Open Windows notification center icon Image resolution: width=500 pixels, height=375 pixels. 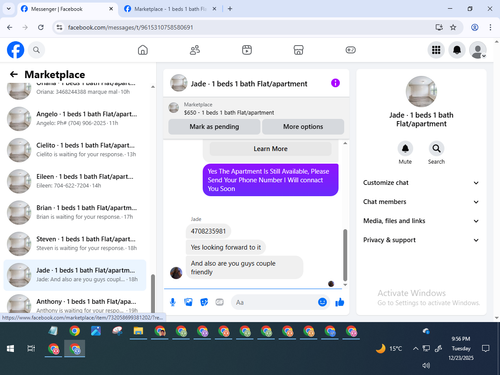[x=486, y=349]
